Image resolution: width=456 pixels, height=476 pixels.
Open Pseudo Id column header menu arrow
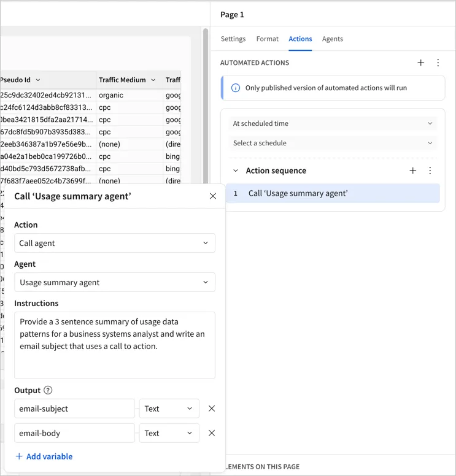38,80
